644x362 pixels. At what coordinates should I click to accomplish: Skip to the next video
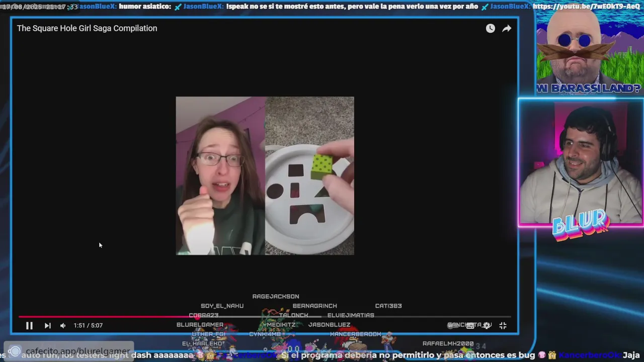[47, 325]
